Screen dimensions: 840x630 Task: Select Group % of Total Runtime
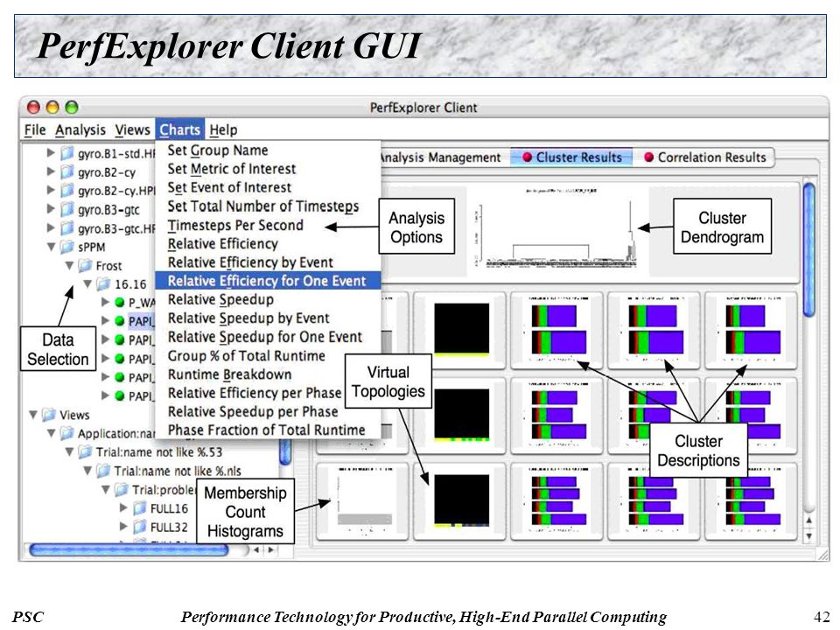246,356
